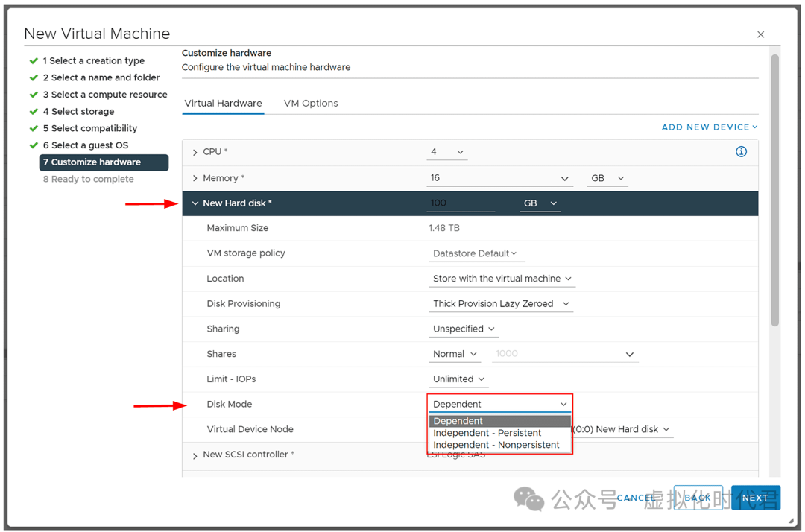The width and height of the screenshot is (805, 532).
Task: Switch to the Virtual Hardware tab
Action: pos(224,103)
